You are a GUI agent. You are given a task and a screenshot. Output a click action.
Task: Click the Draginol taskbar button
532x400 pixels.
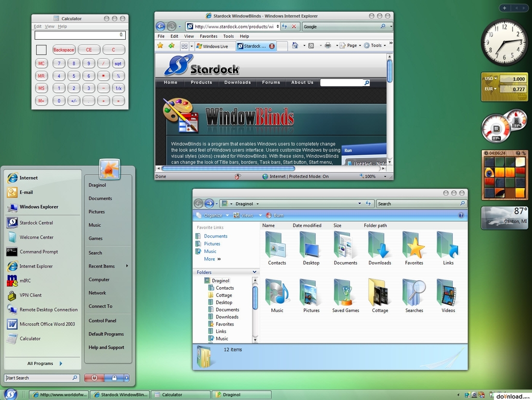(241, 395)
